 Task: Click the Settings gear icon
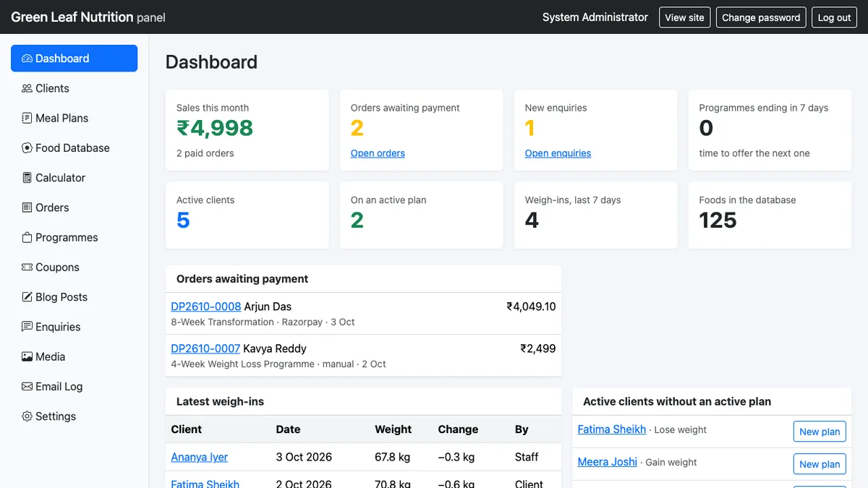(x=27, y=416)
